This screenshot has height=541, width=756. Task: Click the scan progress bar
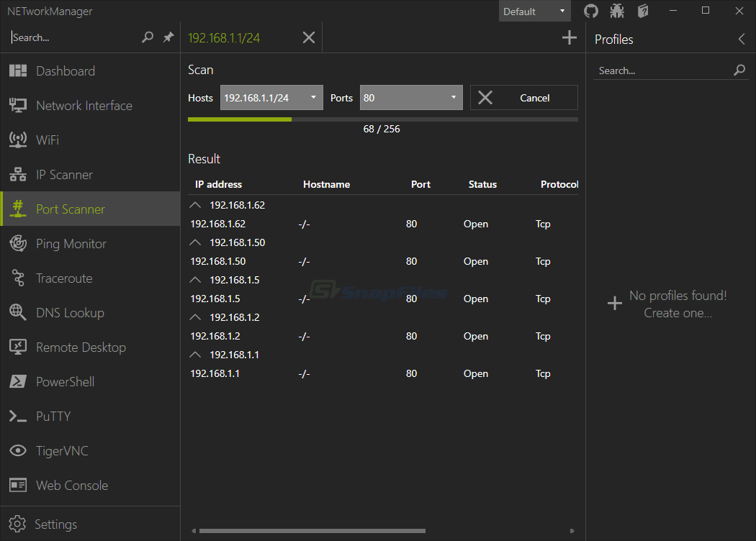tap(383, 119)
